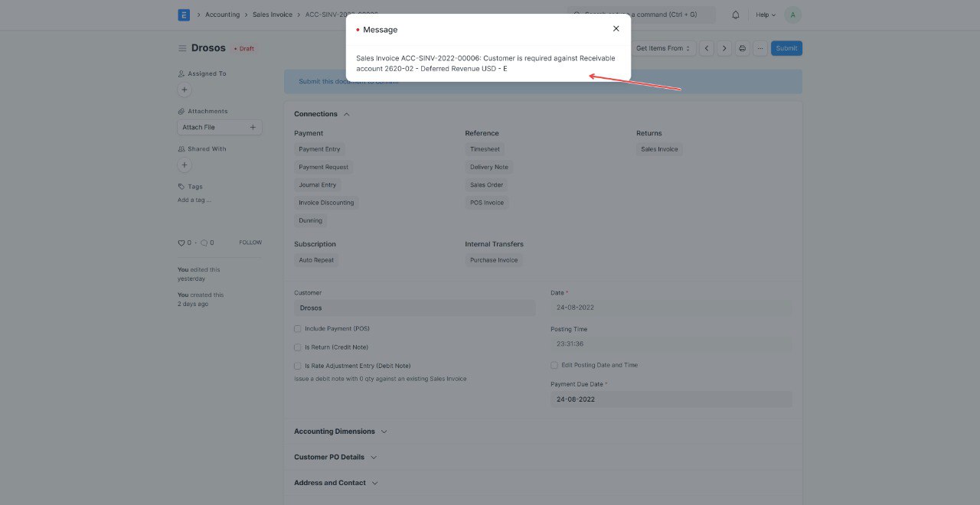Open the Get Items From dropdown

(x=663, y=47)
